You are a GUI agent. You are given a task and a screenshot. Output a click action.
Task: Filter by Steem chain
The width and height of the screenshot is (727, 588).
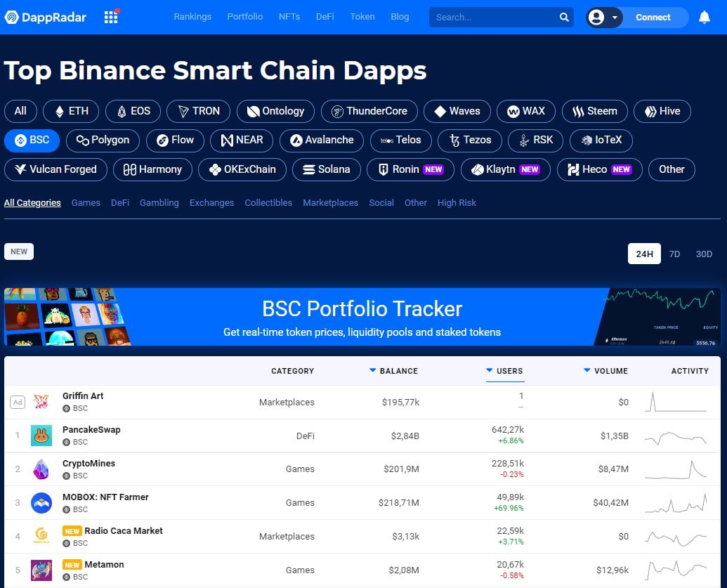pos(594,111)
